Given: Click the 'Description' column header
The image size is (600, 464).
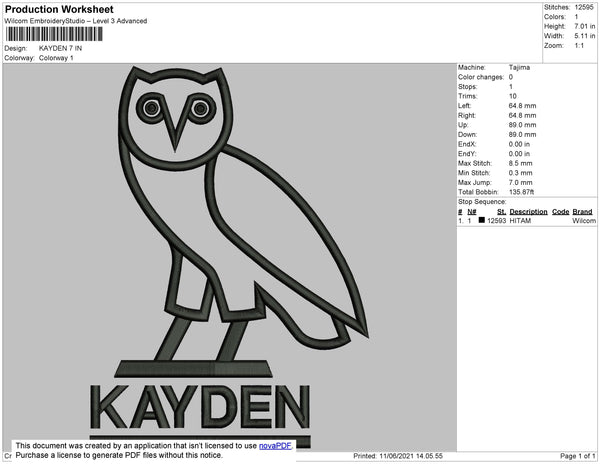Looking at the screenshot, I should point(528,212).
